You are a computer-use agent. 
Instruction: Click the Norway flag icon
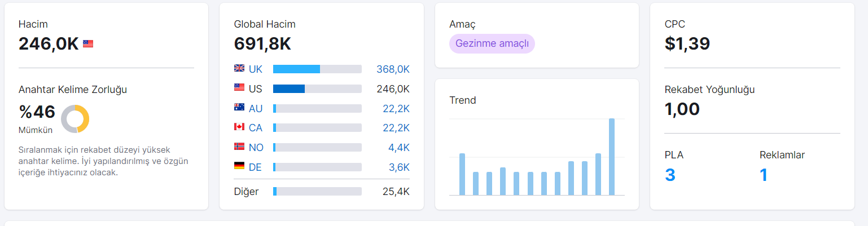[239, 147]
